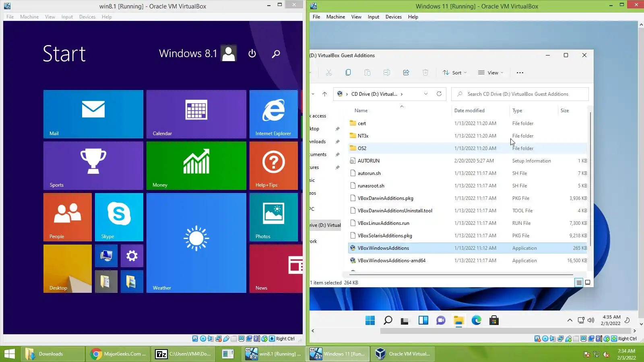Open the Sports tile with the trophy

93,166
